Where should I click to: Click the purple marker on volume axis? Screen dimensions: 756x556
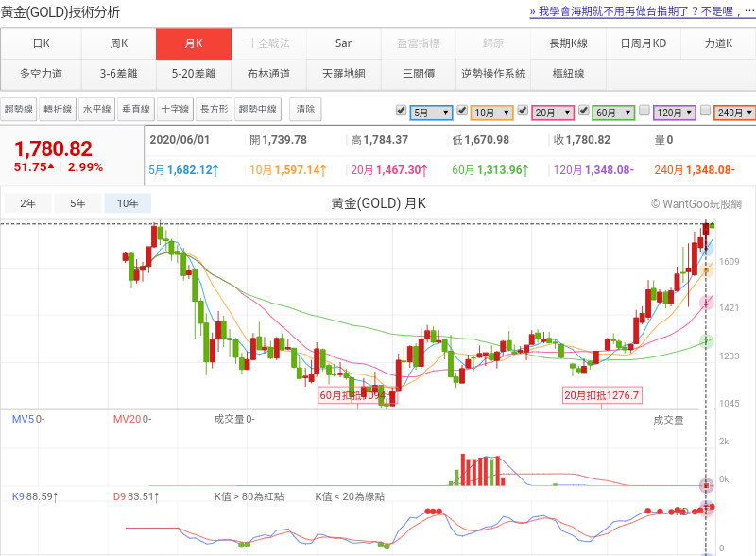click(x=705, y=486)
